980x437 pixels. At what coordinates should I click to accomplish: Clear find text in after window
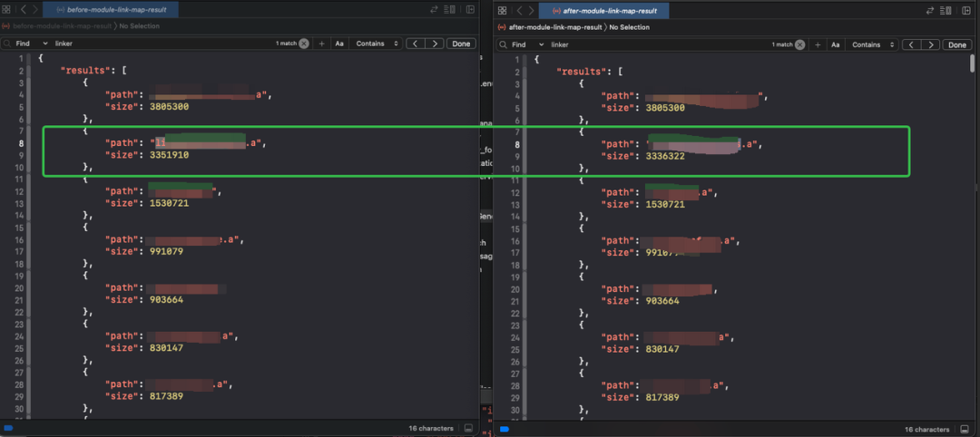tap(800, 45)
